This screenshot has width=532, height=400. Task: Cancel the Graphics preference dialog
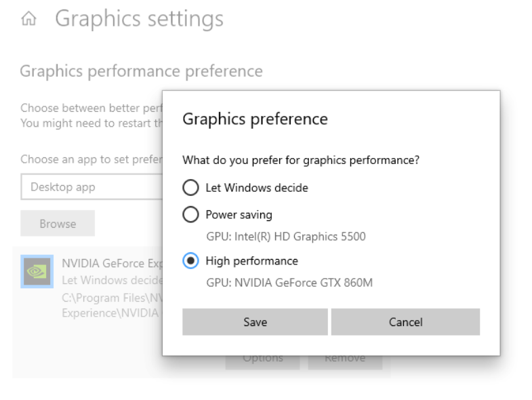tap(405, 322)
